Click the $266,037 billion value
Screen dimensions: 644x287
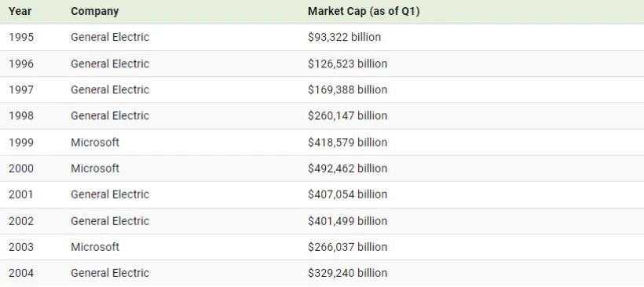point(347,247)
